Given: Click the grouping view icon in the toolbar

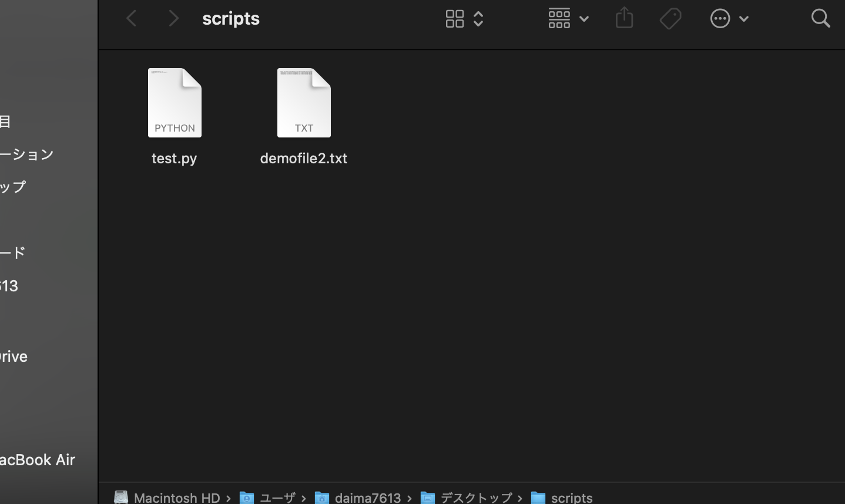Looking at the screenshot, I should pos(559,18).
